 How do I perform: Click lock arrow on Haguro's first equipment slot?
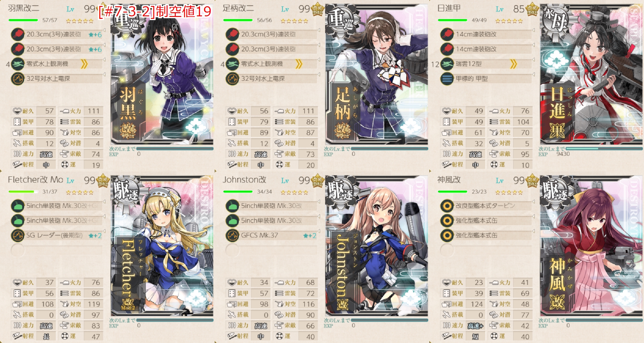pyautogui.click(x=104, y=30)
